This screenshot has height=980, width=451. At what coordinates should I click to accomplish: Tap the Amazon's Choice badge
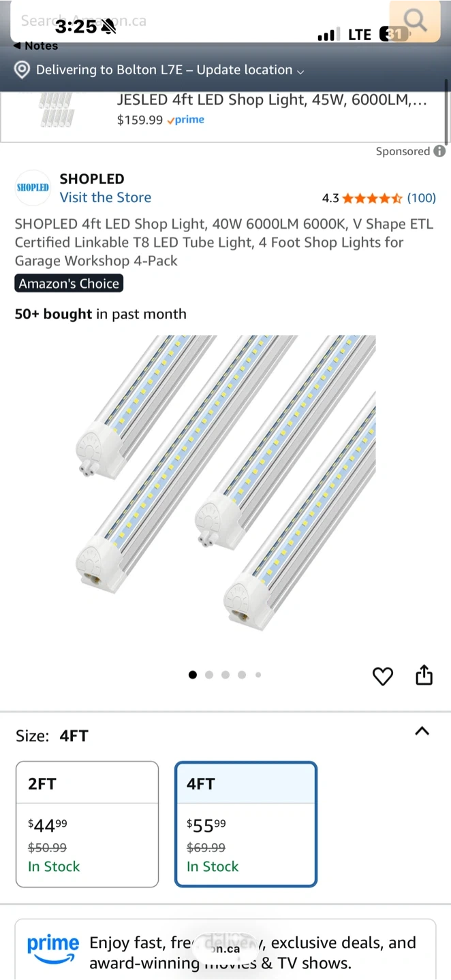(x=69, y=284)
